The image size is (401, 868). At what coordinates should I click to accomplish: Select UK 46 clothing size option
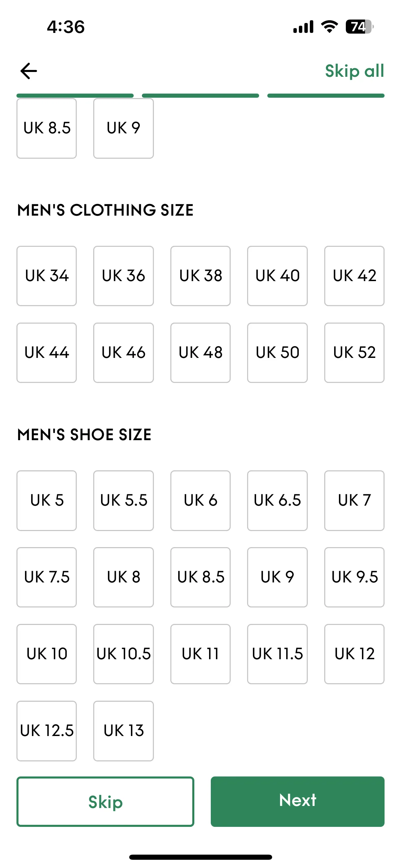pos(123,353)
